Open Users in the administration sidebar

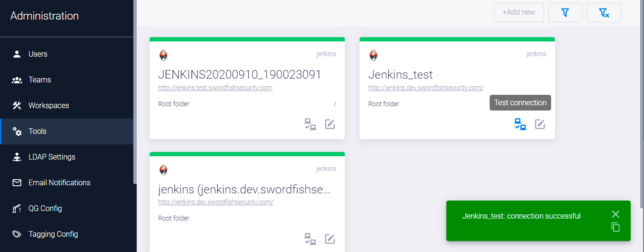[x=38, y=54]
